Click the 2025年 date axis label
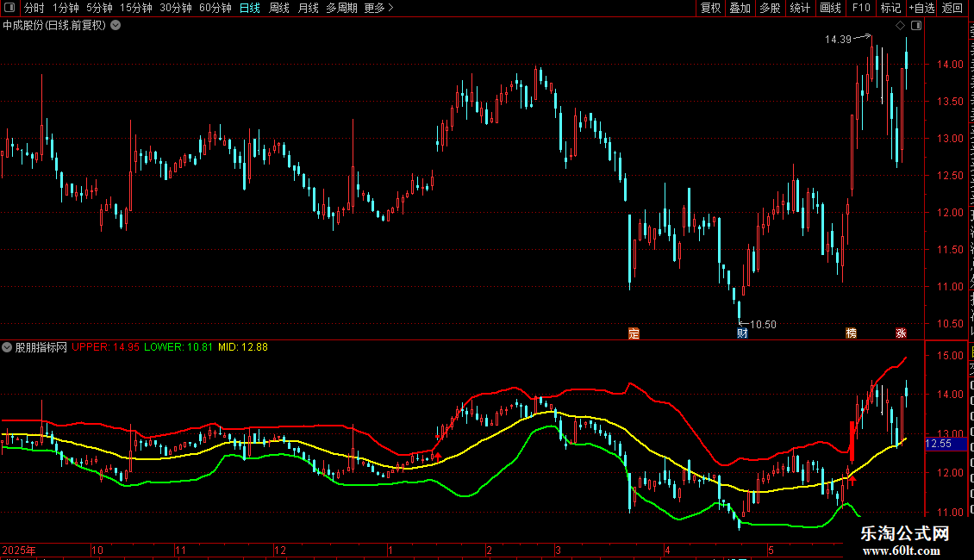 19,550
